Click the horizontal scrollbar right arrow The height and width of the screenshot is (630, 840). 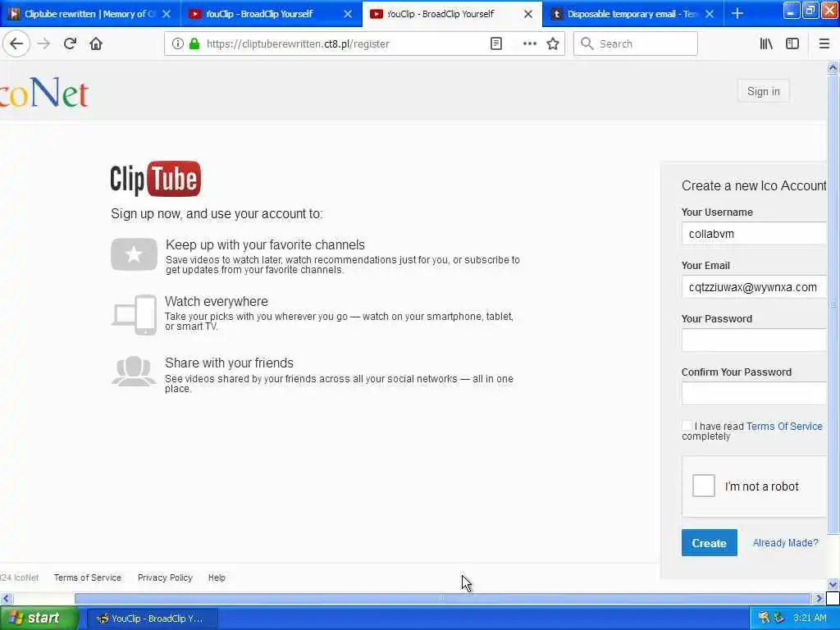click(x=818, y=598)
